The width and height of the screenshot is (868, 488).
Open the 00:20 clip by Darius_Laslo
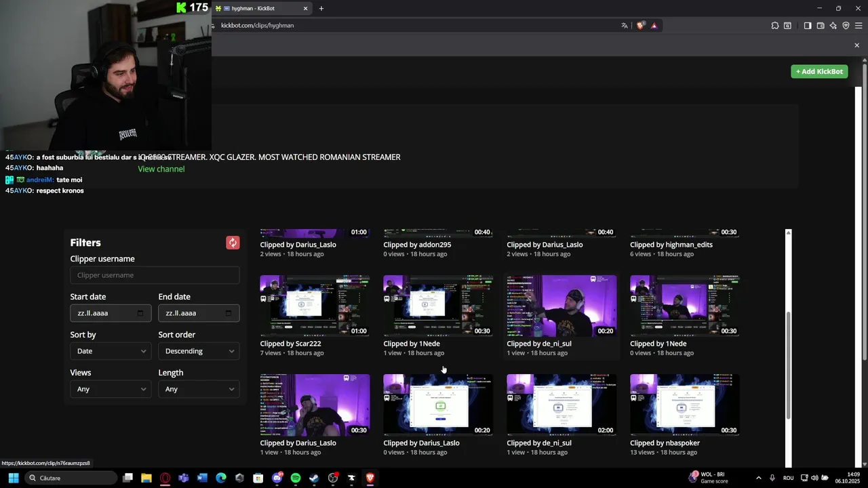click(438, 405)
